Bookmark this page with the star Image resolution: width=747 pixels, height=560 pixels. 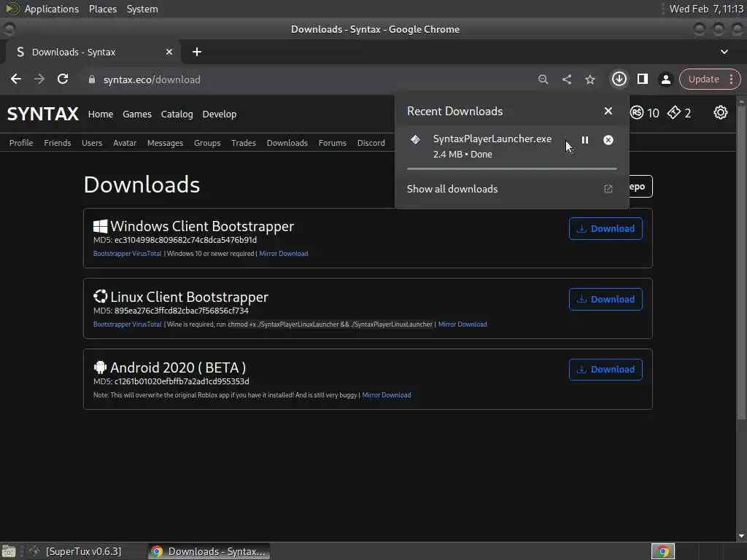589,79
